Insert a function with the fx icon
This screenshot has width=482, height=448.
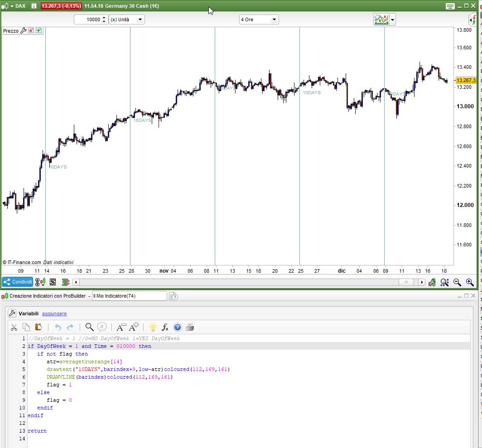[x=165, y=327]
